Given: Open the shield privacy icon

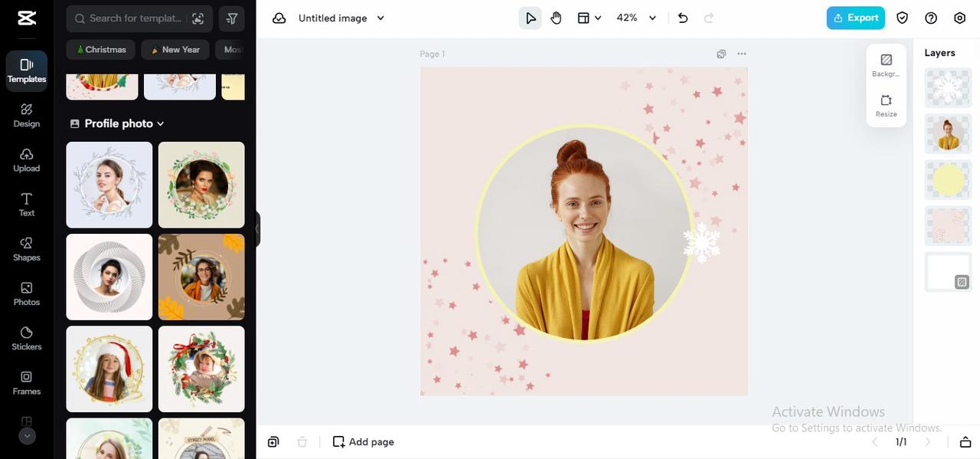Looking at the screenshot, I should point(902,18).
